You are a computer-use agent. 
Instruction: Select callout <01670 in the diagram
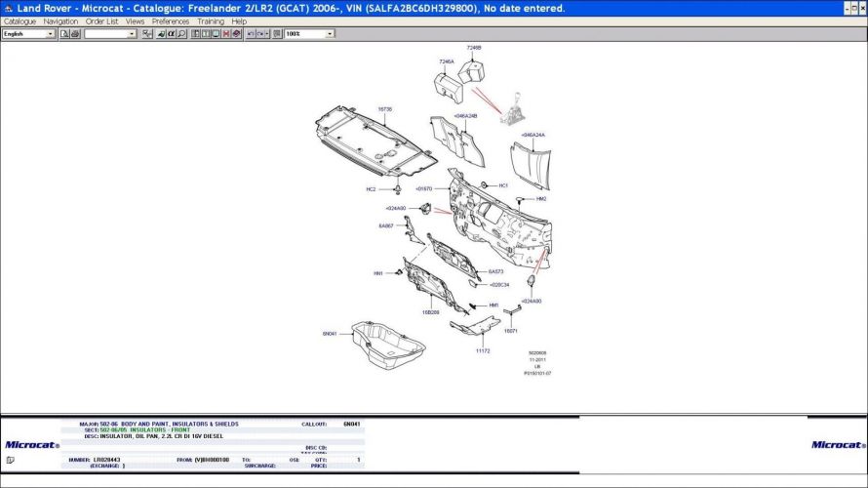point(423,189)
